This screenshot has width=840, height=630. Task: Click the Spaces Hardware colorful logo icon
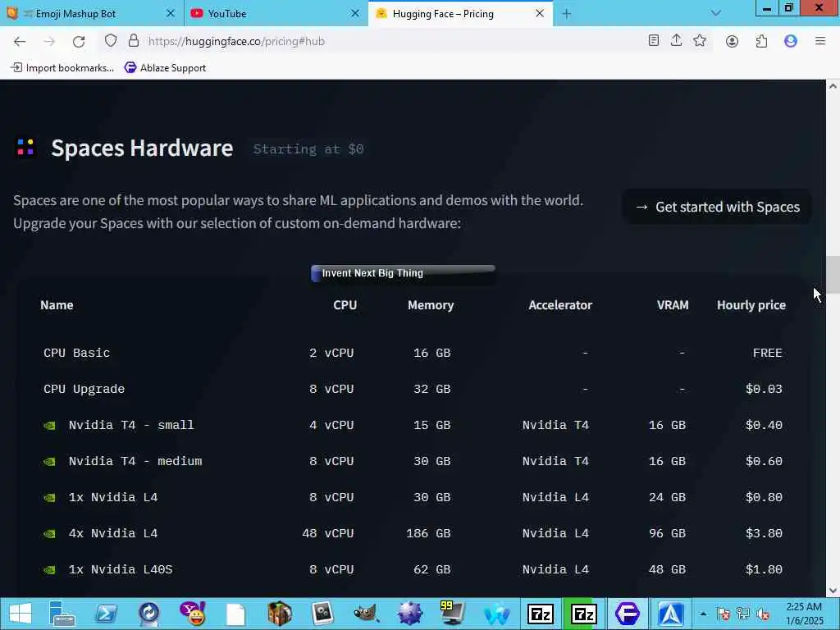(x=25, y=148)
